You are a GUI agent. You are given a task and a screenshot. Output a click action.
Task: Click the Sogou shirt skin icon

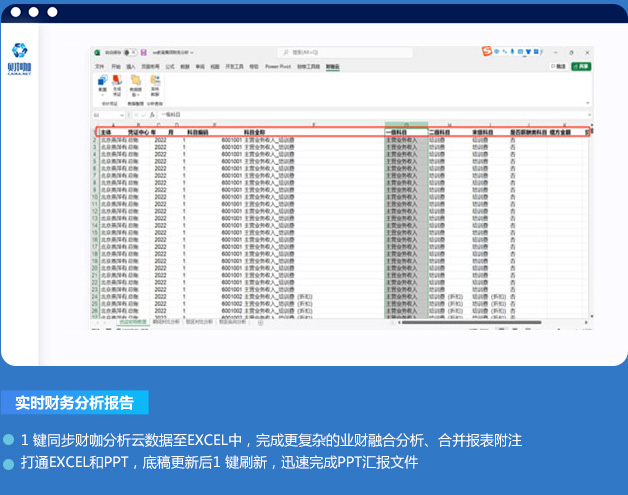(528, 52)
